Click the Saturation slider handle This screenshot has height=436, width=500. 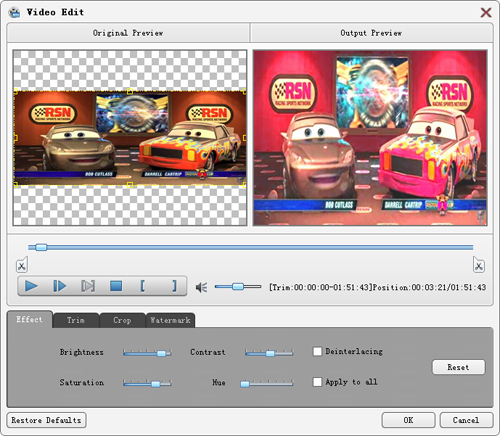(x=156, y=384)
